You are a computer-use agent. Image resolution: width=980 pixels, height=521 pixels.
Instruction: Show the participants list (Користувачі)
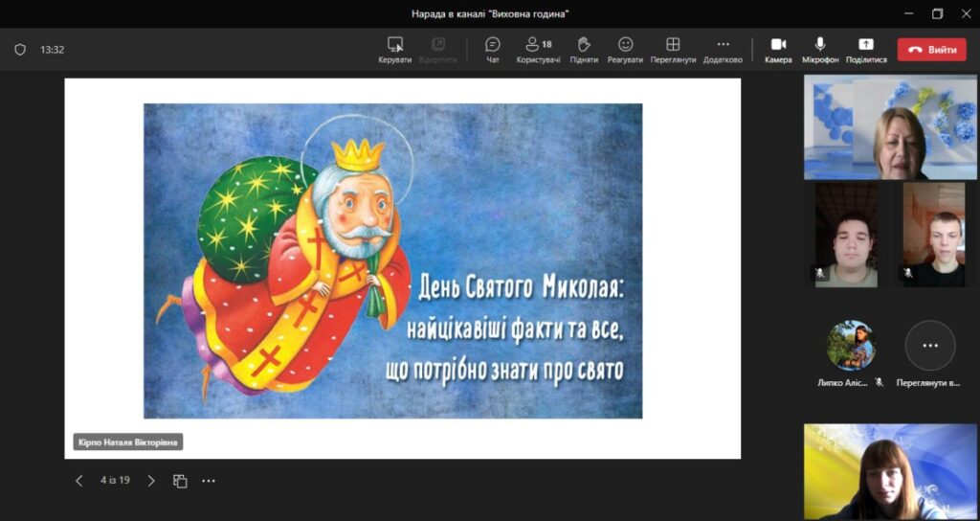pos(538,50)
